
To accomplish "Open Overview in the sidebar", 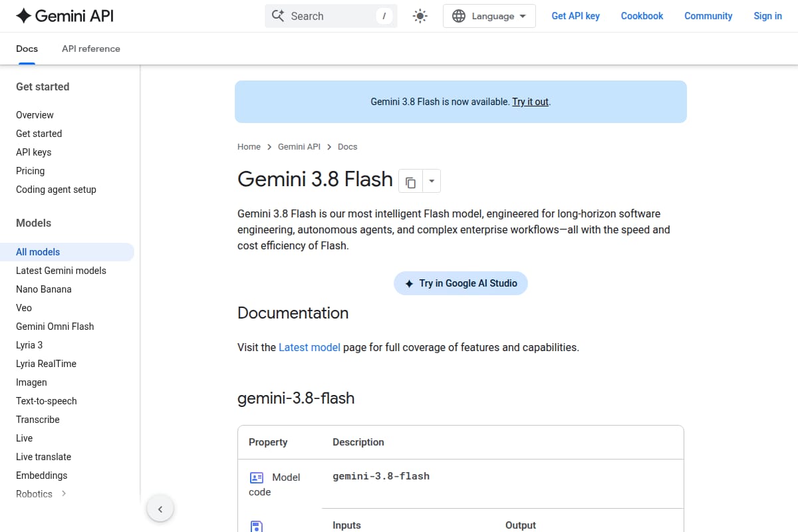I will tap(35, 115).
